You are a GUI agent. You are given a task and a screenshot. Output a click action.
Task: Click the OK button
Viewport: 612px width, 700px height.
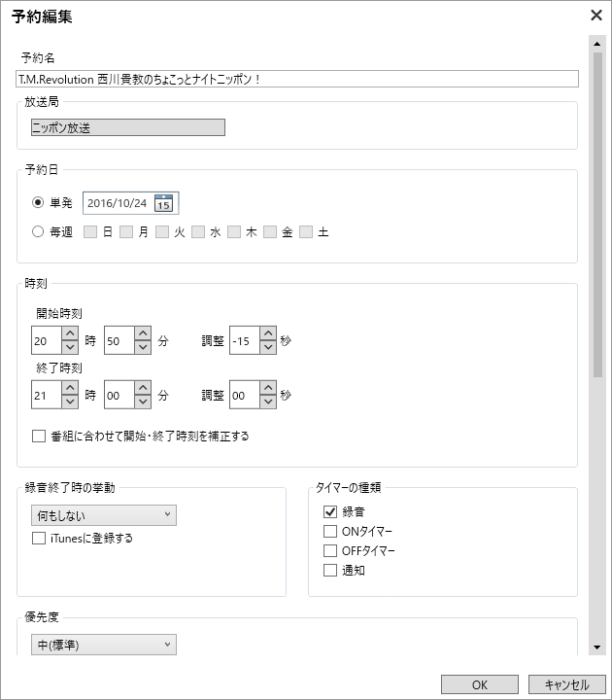pos(480,684)
